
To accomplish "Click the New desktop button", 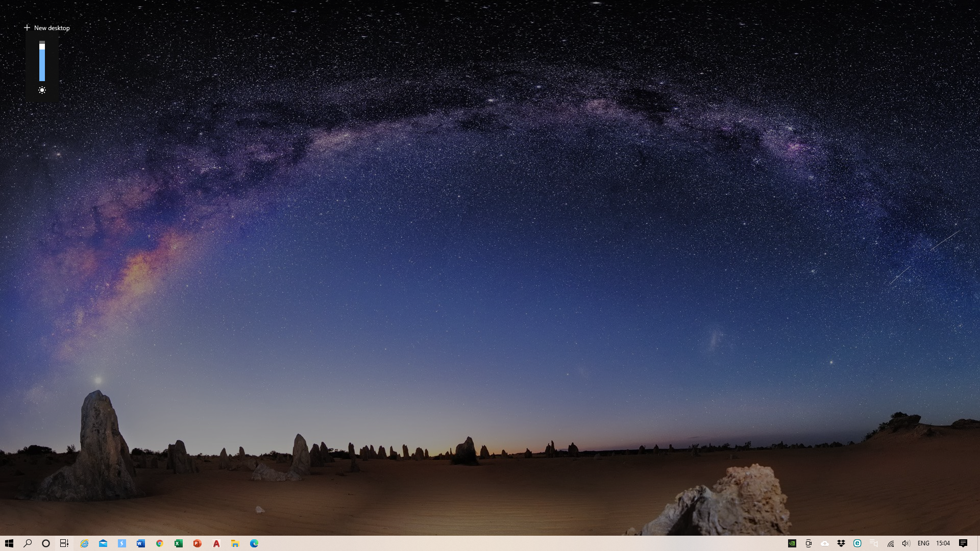I will coord(46,28).
